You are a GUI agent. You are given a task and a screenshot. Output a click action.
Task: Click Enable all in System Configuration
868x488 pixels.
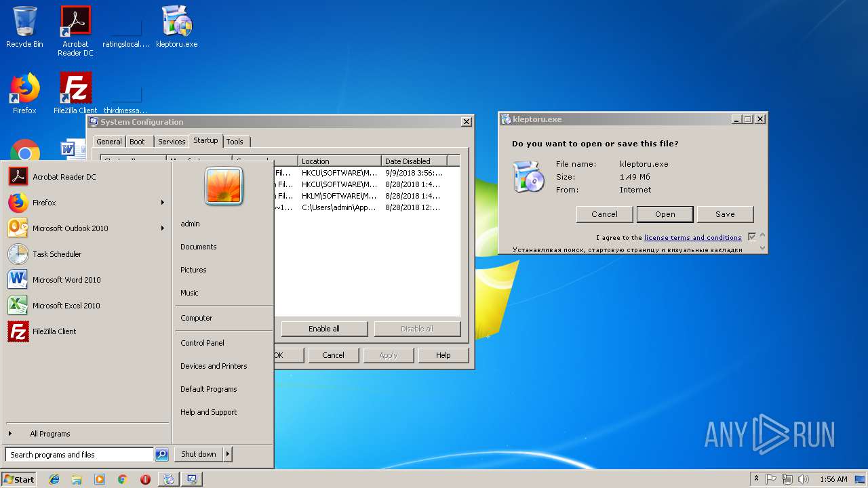324,329
